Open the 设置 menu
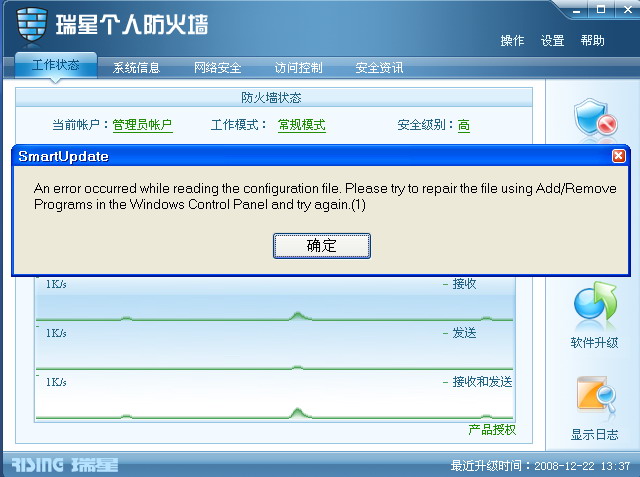The image size is (640, 477). (552, 40)
